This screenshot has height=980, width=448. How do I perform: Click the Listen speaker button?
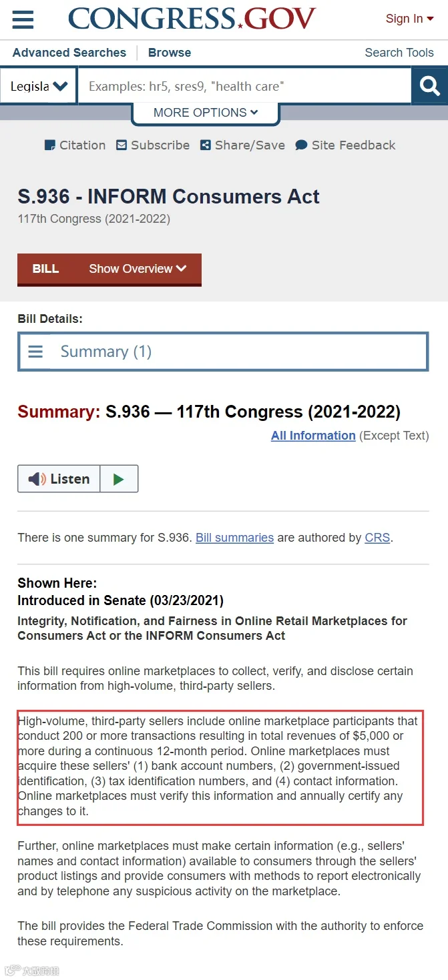pyautogui.click(x=59, y=479)
